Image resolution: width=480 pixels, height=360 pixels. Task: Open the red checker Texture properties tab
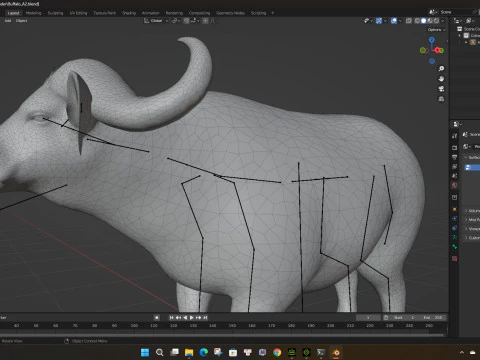pos(454,258)
